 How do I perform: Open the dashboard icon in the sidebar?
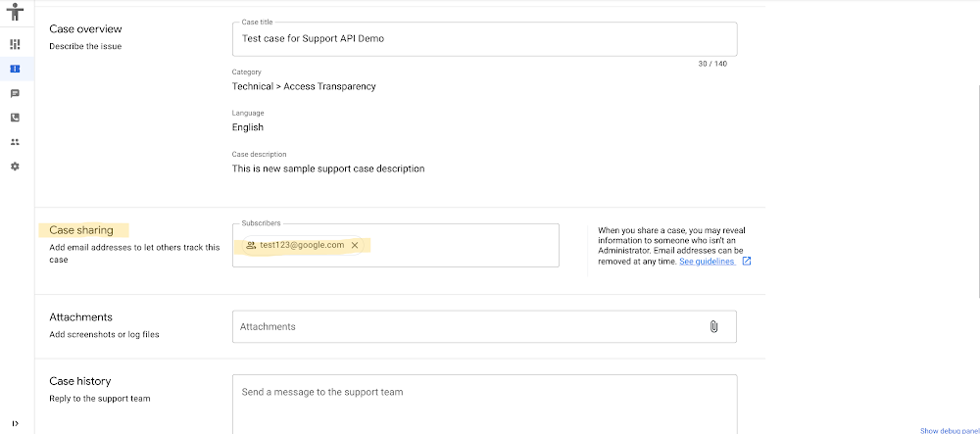[15, 45]
